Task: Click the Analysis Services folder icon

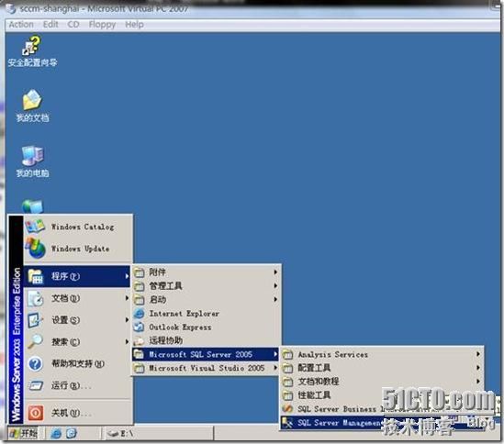Action: coord(287,354)
